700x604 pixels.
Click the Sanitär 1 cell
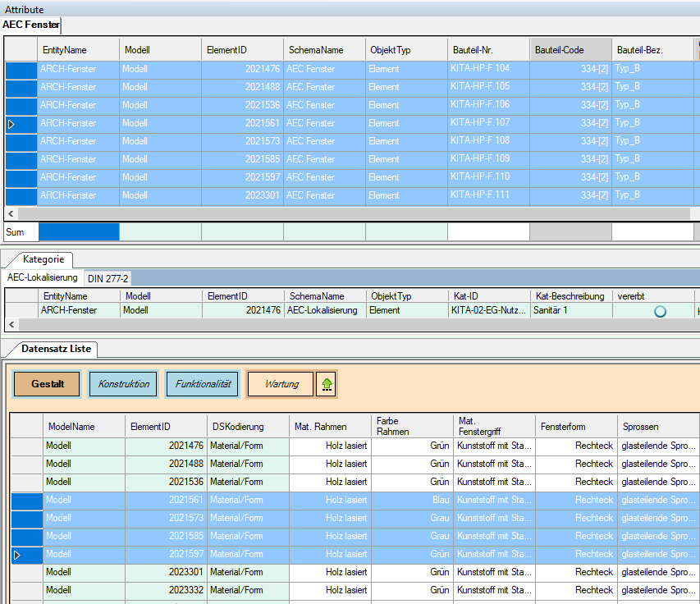571,310
